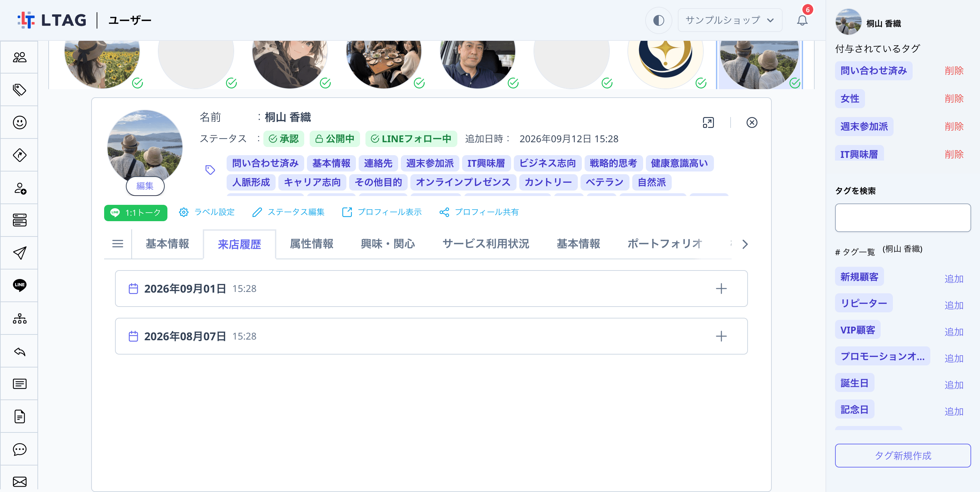The width and height of the screenshot is (980, 492).
Task: Click the diamond arrow sidebar icon
Action: pyautogui.click(x=19, y=155)
